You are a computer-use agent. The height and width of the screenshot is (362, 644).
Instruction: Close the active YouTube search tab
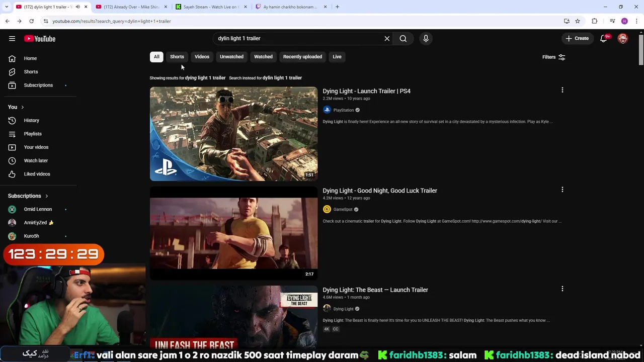tap(86, 7)
